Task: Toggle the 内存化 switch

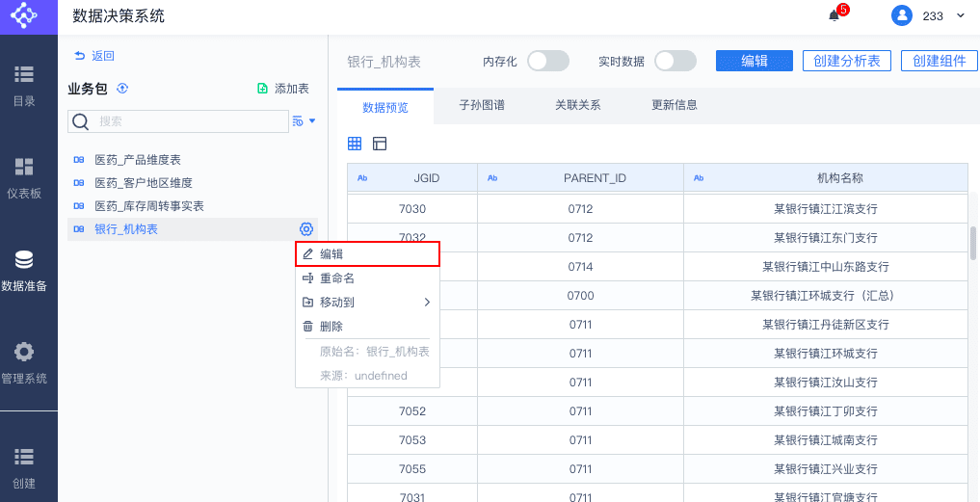Action: (548, 61)
